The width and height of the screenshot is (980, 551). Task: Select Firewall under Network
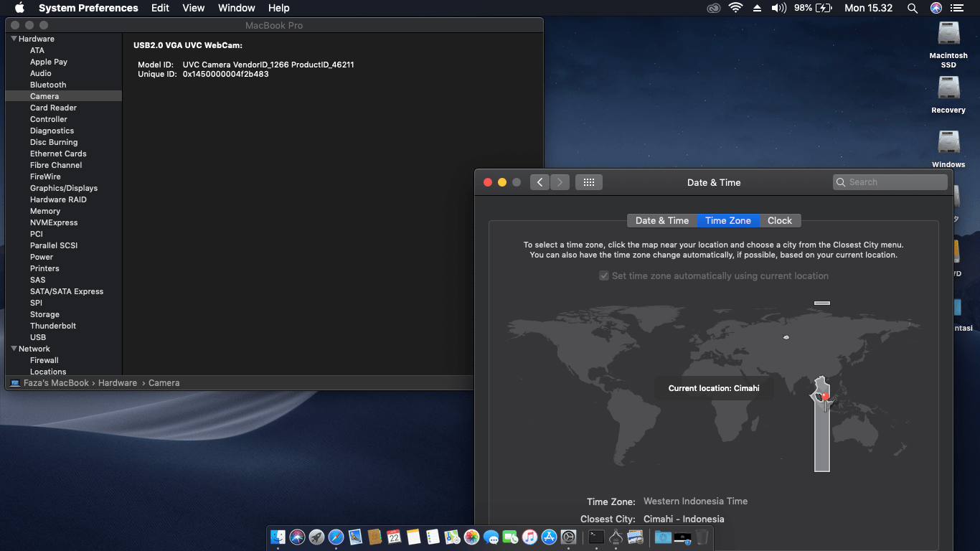pos(44,360)
